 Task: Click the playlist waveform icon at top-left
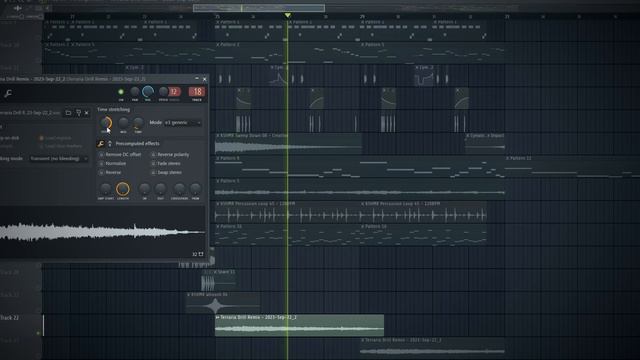click(x=18, y=7)
